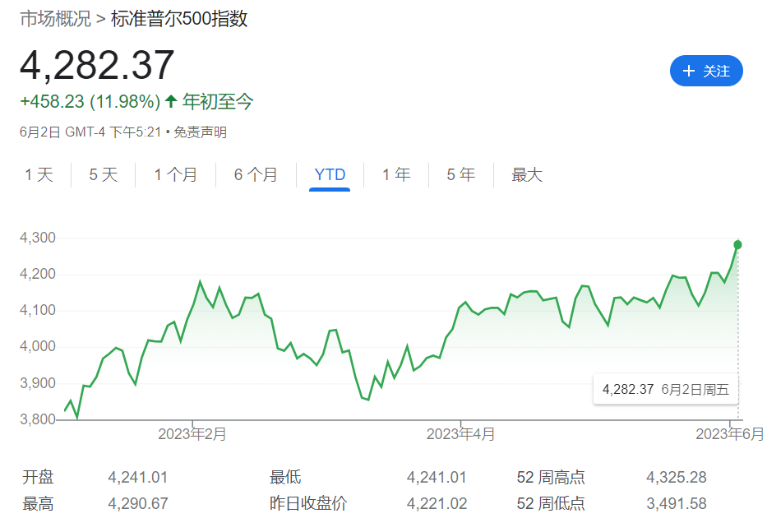The height and width of the screenshot is (532, 767).
Task: Click the chart tooltip showing 6月2日周五
Action: coord(665,390)
